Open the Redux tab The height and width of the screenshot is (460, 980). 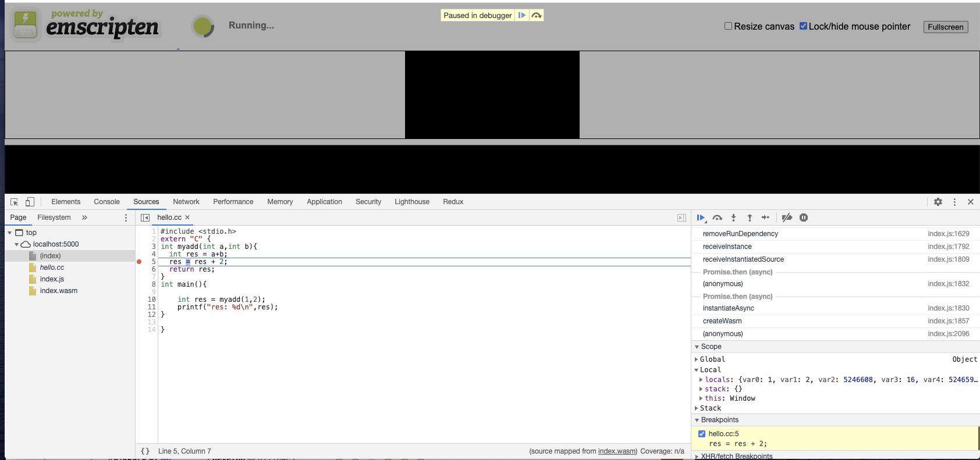[453, 202]
